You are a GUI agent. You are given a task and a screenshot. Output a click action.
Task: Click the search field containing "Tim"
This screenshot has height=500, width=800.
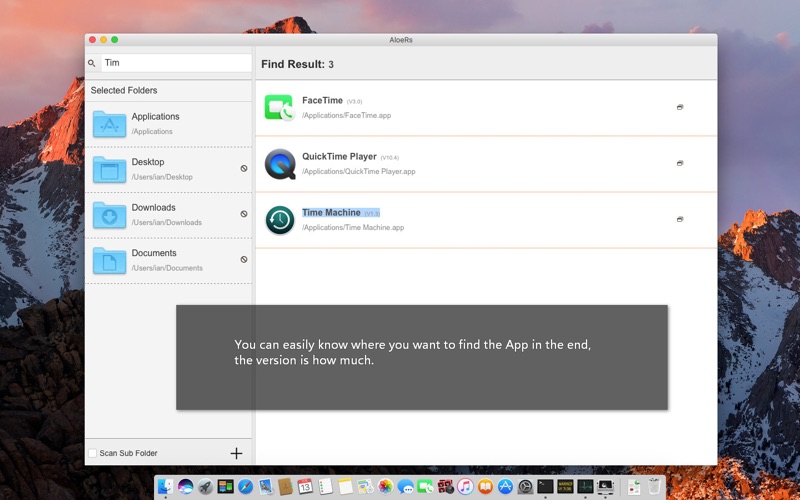coord(177,63)
